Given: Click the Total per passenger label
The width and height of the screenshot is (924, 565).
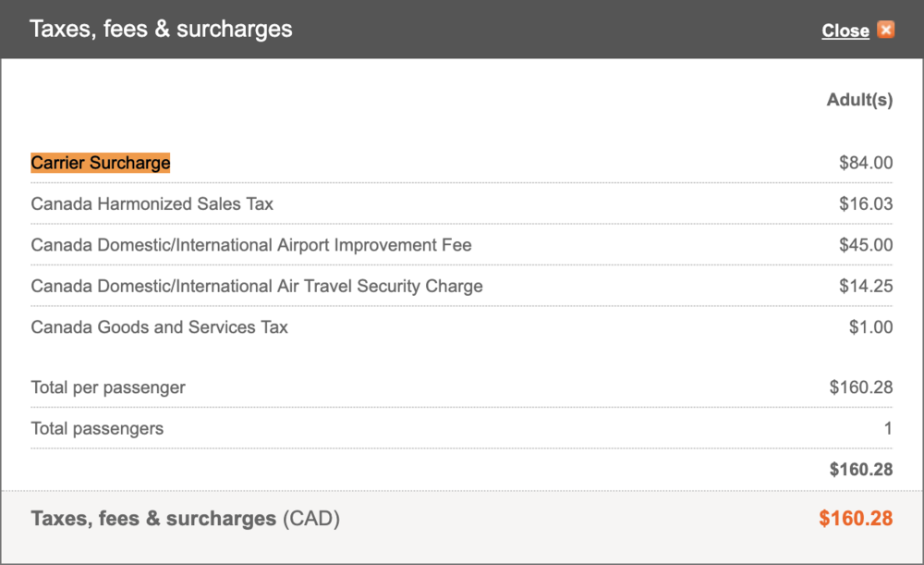Looking at the screenshot, I should click(x=108, y=387).
